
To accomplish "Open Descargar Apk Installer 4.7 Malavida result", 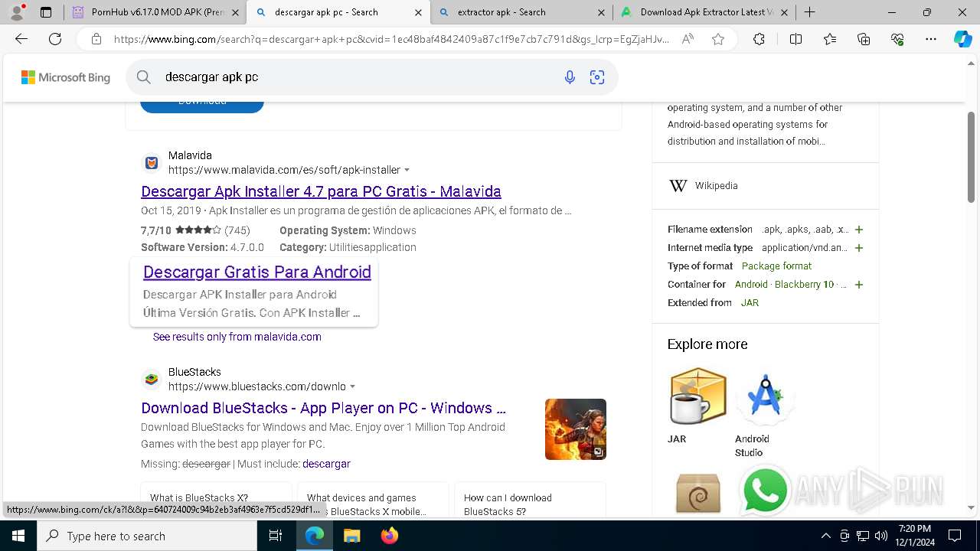I will [321, 191].
